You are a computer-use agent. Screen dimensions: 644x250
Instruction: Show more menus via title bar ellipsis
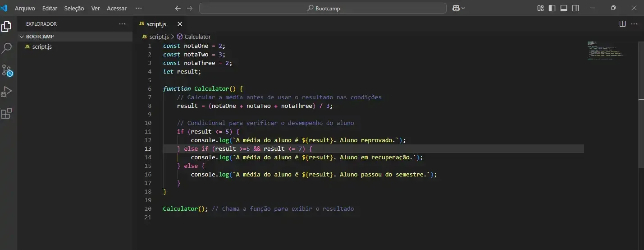click(138, 8)
